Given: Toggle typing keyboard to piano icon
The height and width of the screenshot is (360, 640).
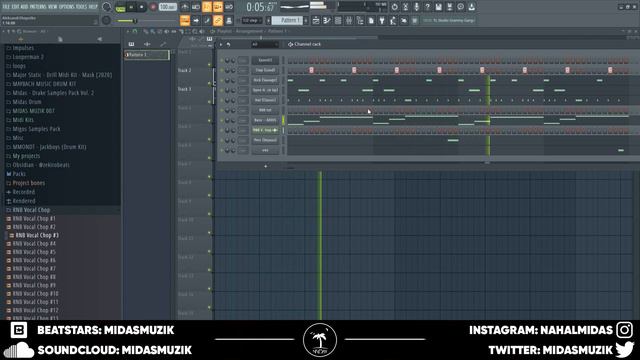Looking at the screenshot, I should click(x=184, y=20).
